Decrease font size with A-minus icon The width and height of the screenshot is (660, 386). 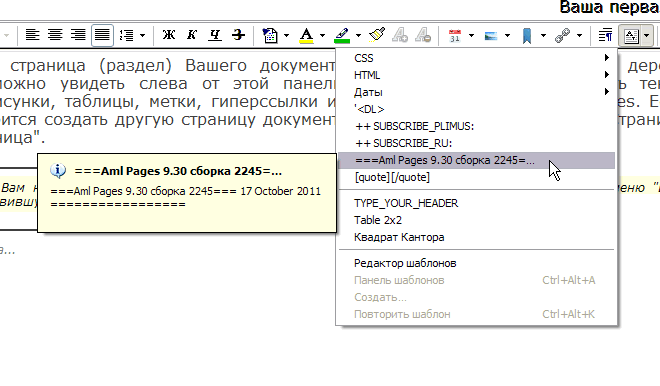point(423,35)
